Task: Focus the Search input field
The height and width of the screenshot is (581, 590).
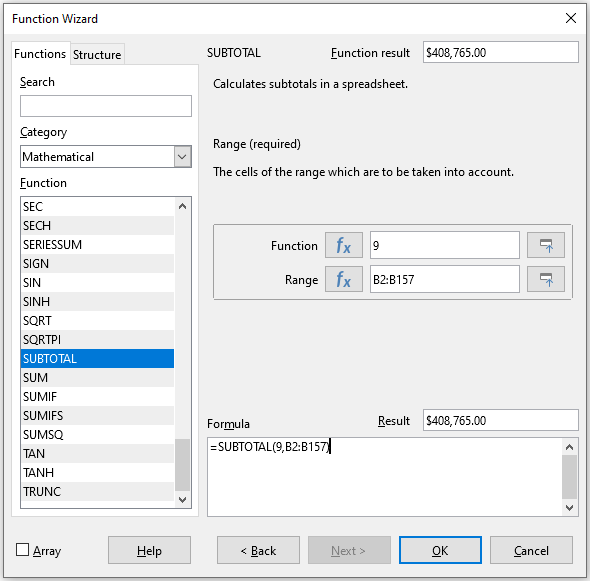Action: pyautogui.click(x=106, y=106)
